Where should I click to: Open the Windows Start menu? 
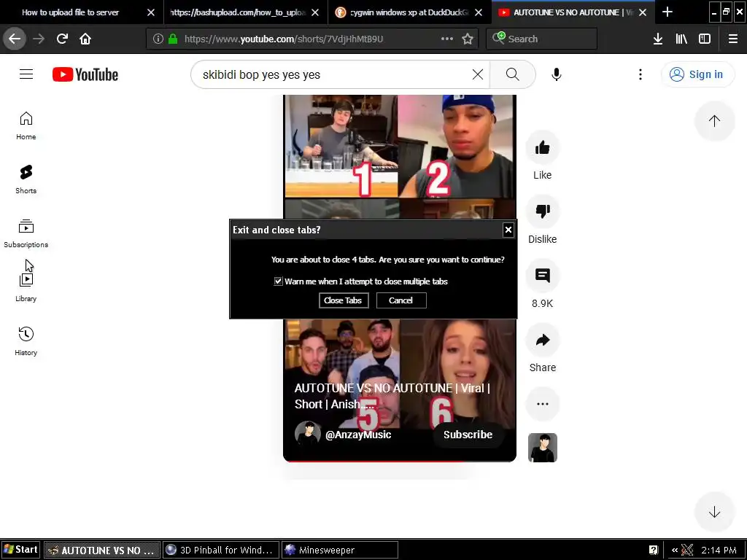pos(20,550)
